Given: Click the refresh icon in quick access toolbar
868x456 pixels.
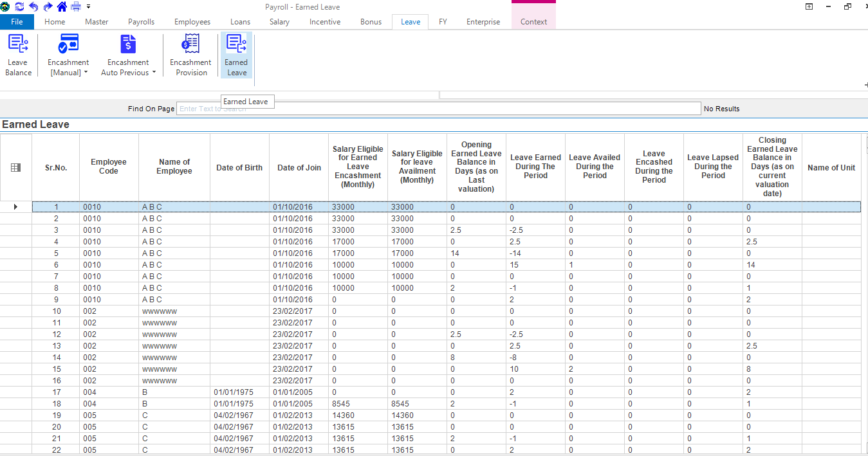Looking at the screenshot, I should 19,6.
